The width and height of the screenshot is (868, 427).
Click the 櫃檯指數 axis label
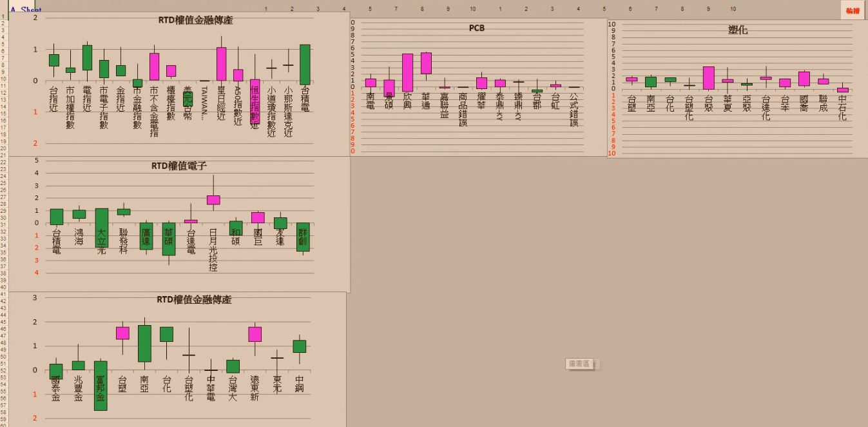pyautogui.click(x=171, y=103)
